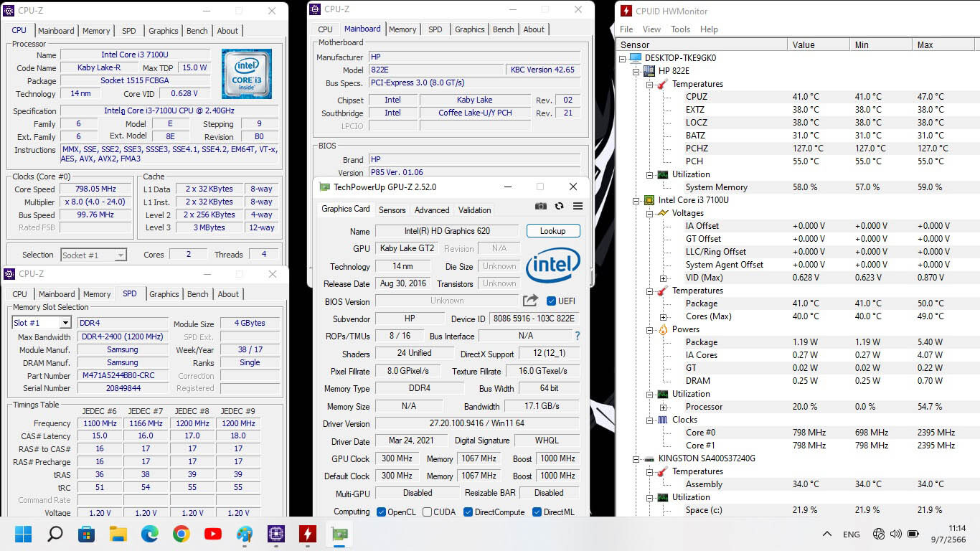Collapse the KINGSTON SA400S37240G node
The image size is (980, 551).
(x=636, y=458)
